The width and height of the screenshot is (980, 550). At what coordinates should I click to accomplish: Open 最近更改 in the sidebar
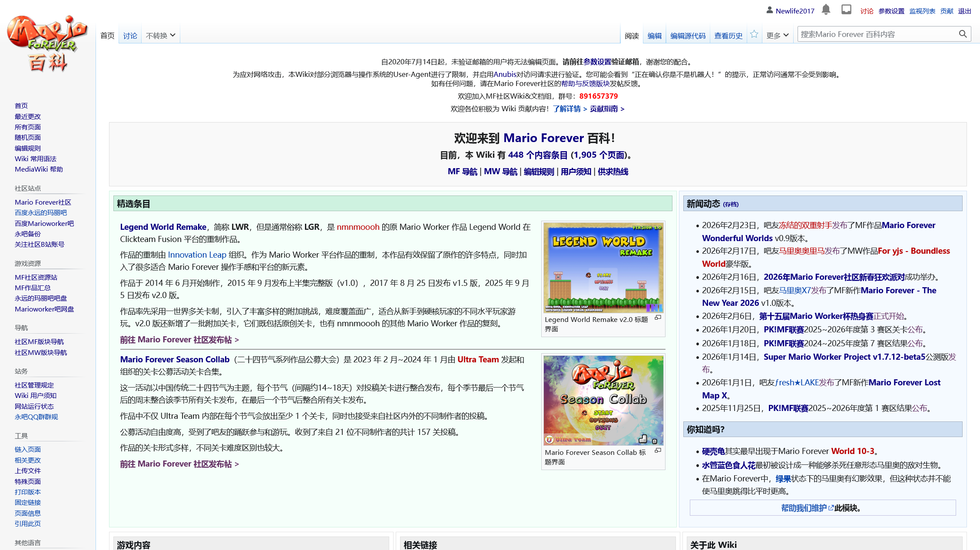point(27,116)
